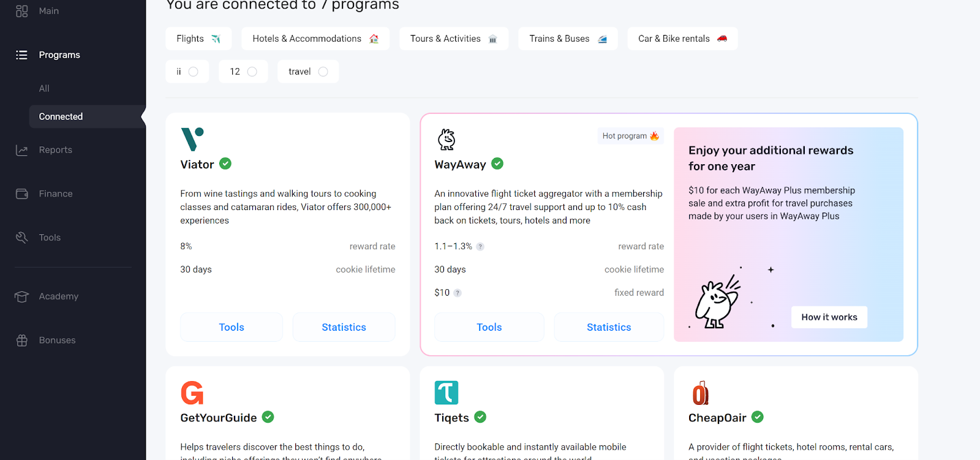Click the train icon in Trains & Buses filter
Viewport: 980px width, 460px height.
pyautogui.click(x=602, y=39)
